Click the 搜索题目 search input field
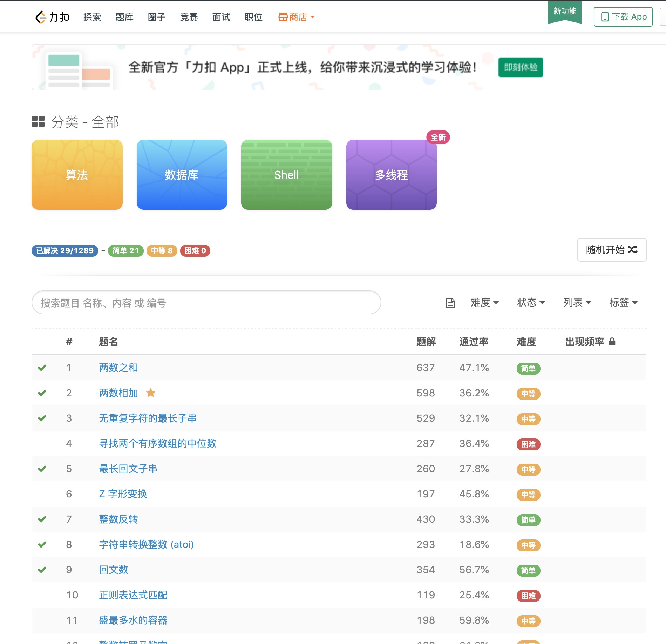The width and height of the screenshot is (666, 644). (206, 302)
